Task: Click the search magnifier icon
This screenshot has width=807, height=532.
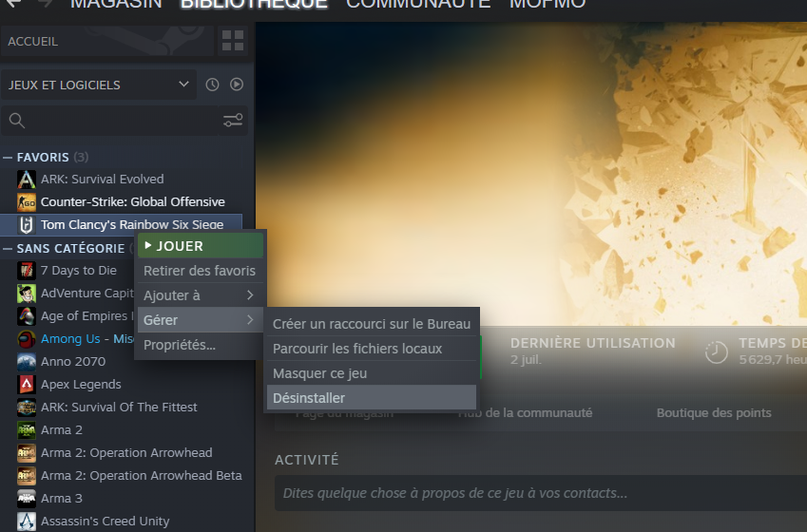Action: (x=16, y=121)
